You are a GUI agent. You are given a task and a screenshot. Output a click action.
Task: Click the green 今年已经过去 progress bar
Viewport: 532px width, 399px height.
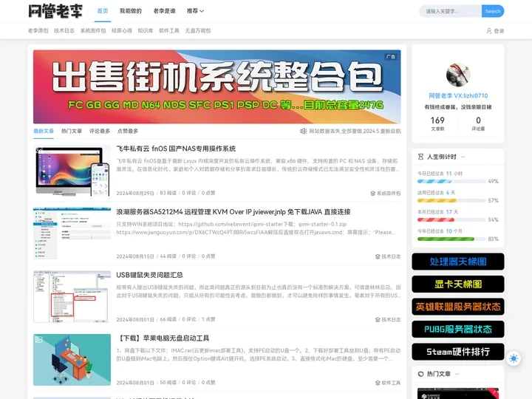tap(451, 239)
